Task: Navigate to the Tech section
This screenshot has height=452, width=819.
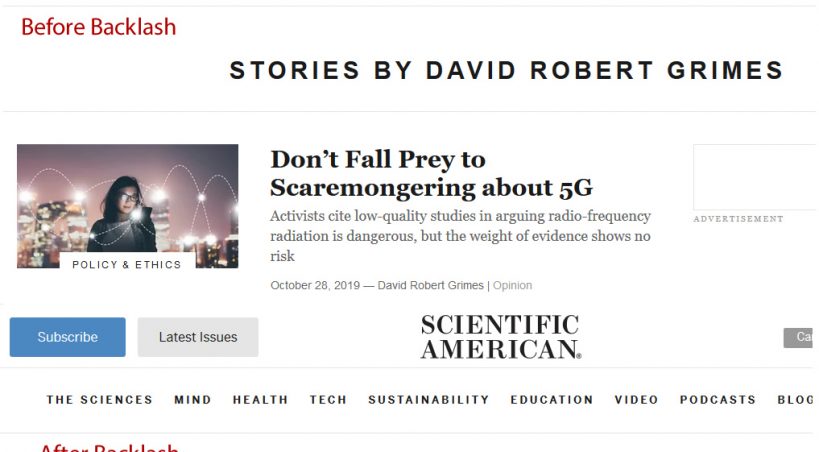Action: (328, 400)
